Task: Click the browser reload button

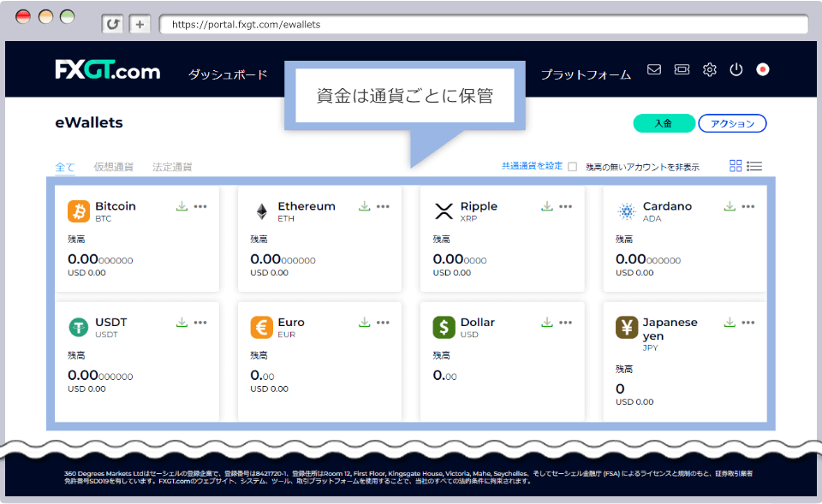Action: pos(112,24)
